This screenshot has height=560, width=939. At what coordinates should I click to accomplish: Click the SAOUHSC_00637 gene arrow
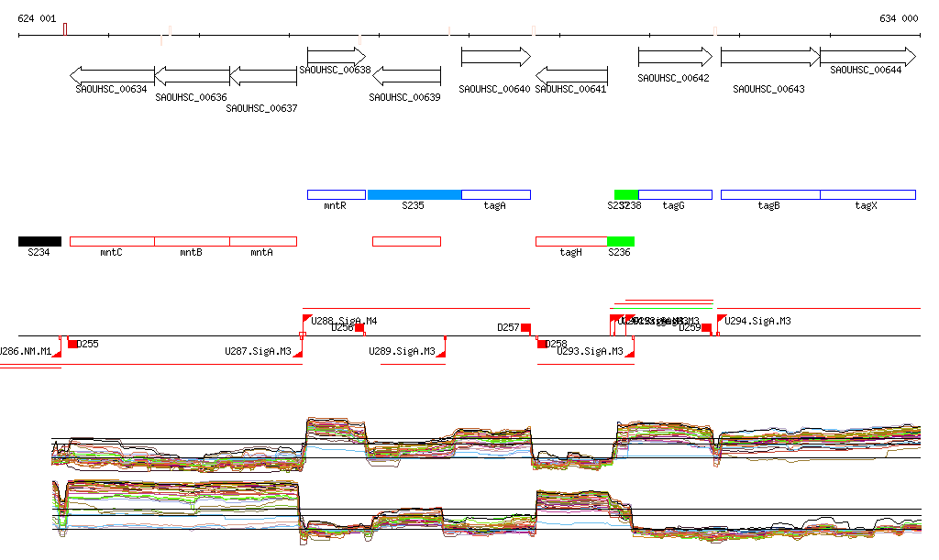263,76
